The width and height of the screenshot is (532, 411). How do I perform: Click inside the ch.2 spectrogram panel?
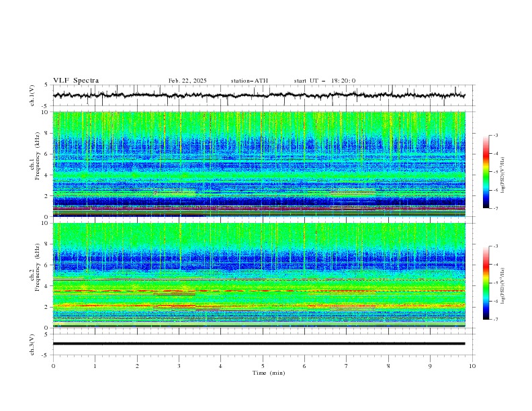259,275
